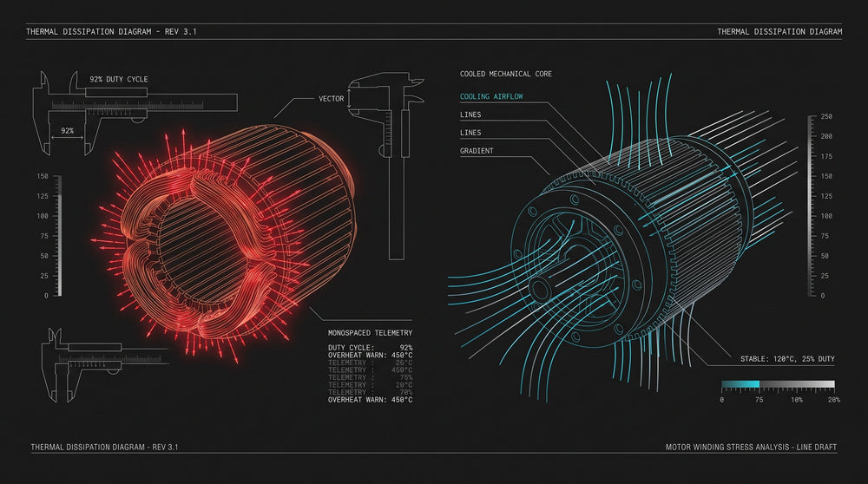Viewport: 868px width, 484px height.
Task: Click the "75" tick label under the gradient bar
Action: click(x=759, y=399)
